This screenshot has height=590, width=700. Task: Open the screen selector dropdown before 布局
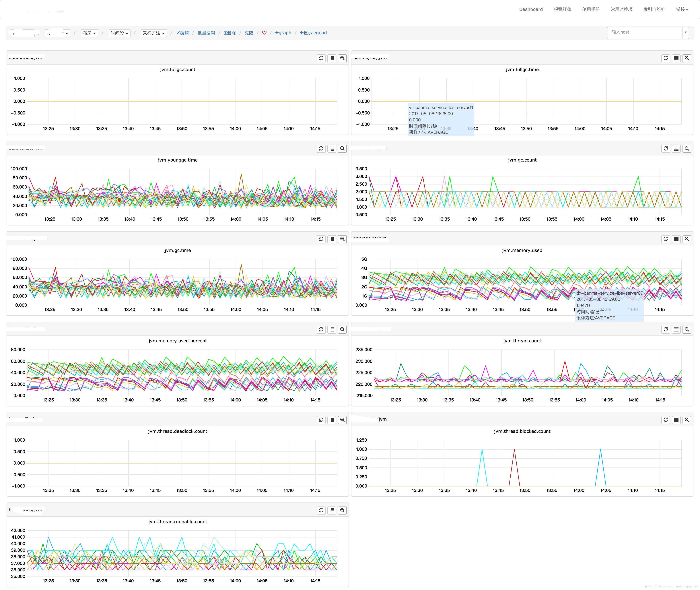click(x=58, y=33)
